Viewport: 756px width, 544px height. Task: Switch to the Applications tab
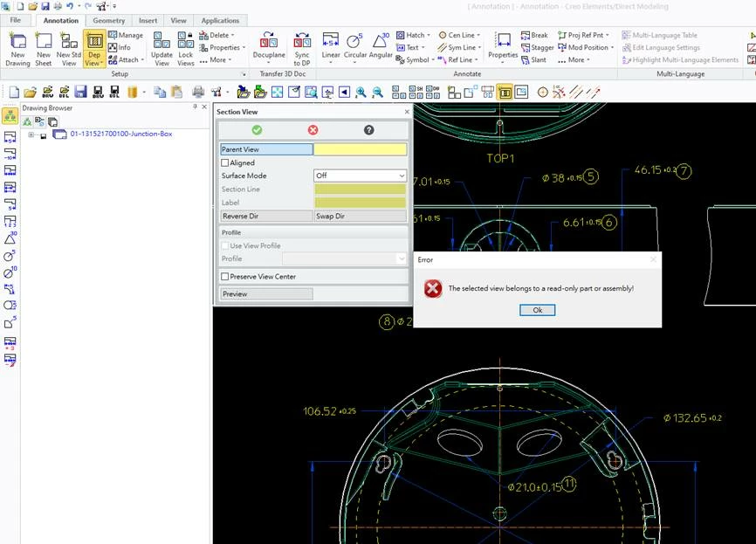(x=220, y=20)
